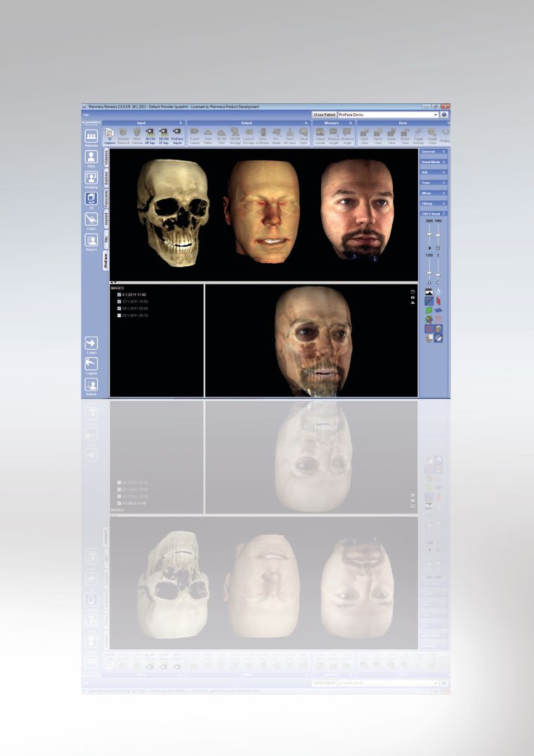Click Launch Ext App icon
Image resolution: width=534 pixels, height=756 pixels.
point(249,136)
